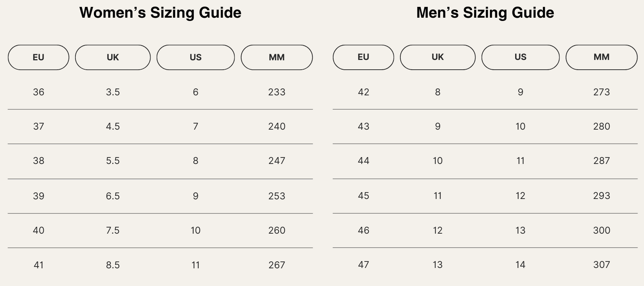This screenshot has height=286, width=644.
Task: Click the Men's Sizing Guide heading
Action: (485, 12)
